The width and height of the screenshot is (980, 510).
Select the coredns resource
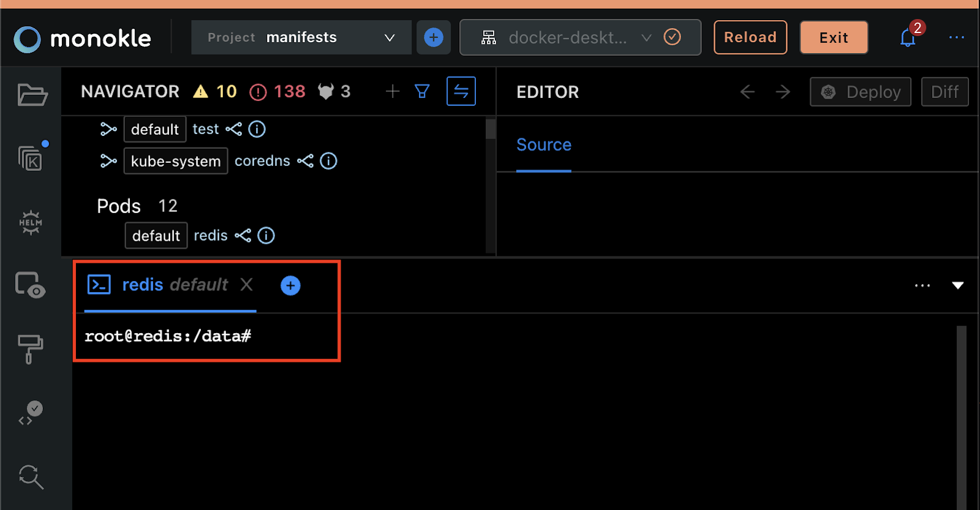click(x=262, y=161)
